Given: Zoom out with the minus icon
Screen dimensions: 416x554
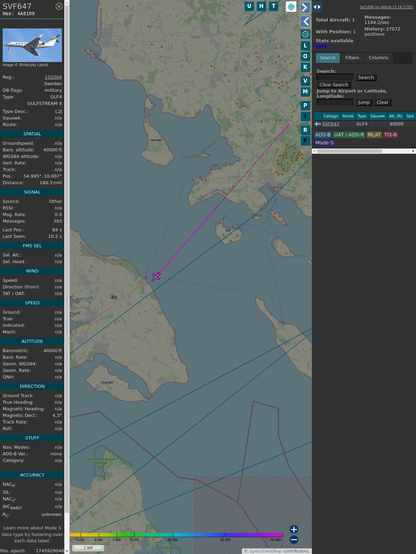Looking at the screenshot, I should click(x=294, y=540).
